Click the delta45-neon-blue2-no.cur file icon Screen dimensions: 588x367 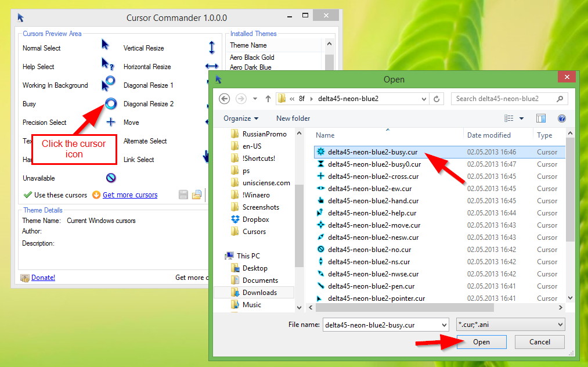coord(320,249)
